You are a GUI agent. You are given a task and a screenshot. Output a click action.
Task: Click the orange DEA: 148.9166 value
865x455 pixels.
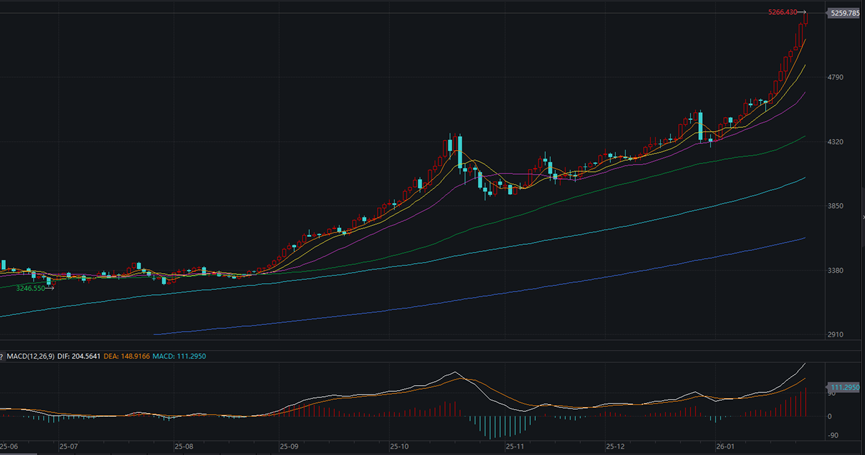[x=126, y=356]
